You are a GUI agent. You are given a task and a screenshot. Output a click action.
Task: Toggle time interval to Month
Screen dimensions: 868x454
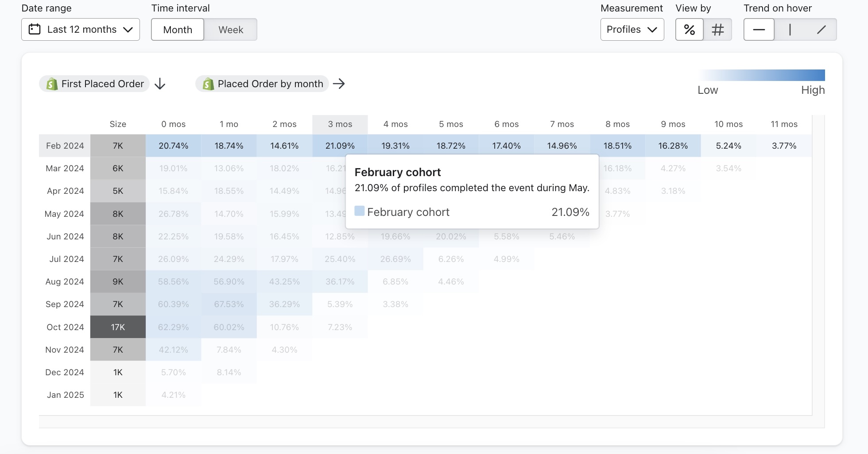(x=178, y=30)
